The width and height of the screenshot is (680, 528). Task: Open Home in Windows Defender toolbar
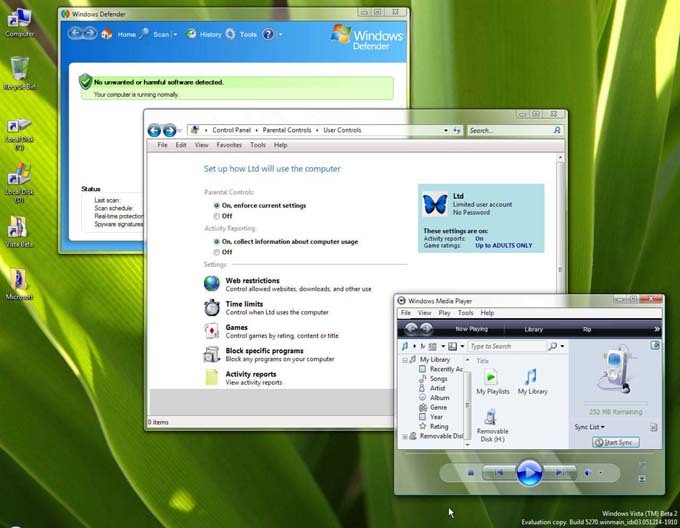(x=119, y=34)
